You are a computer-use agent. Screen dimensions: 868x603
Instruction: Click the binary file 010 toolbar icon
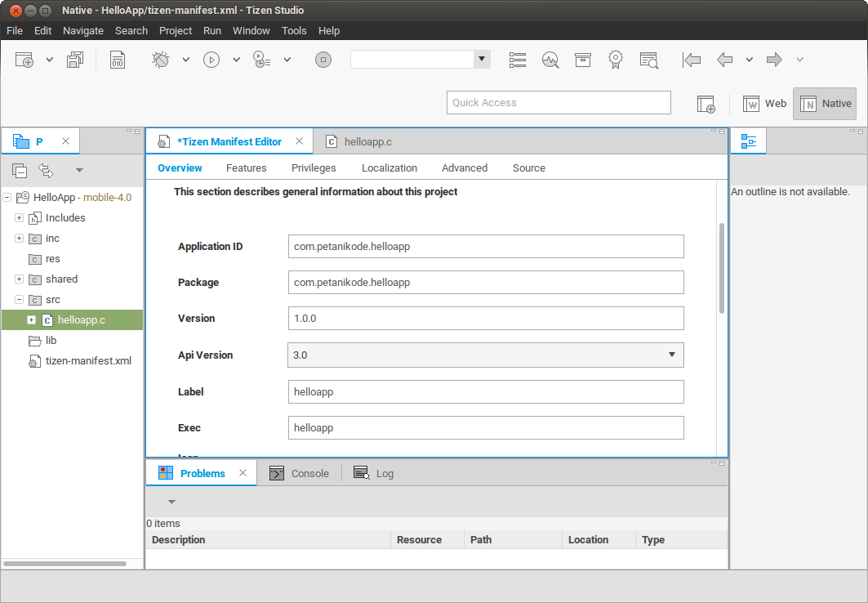pyautogui.click(x=118, y=60)
